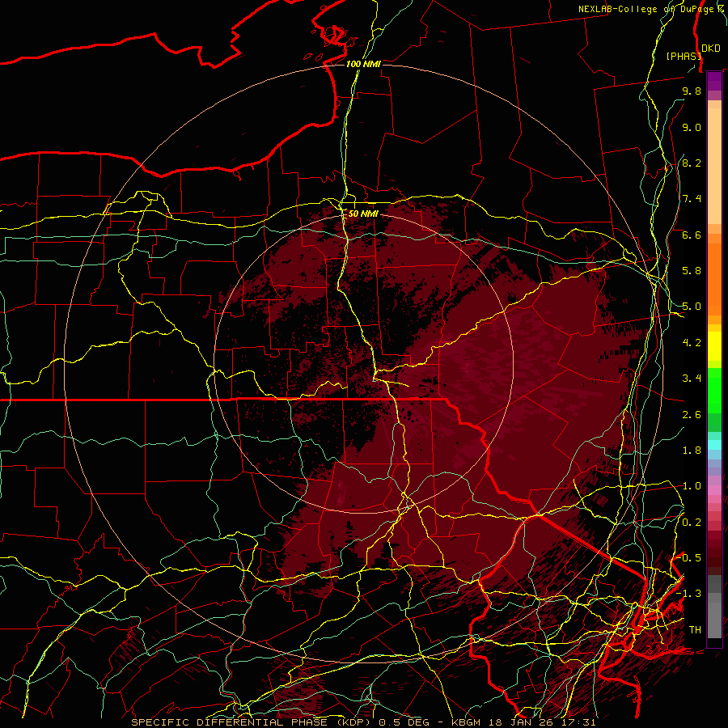Pick the yellow band beside the 4.2 value
Viewport: 728px width, 728px height.
point(714,346)
